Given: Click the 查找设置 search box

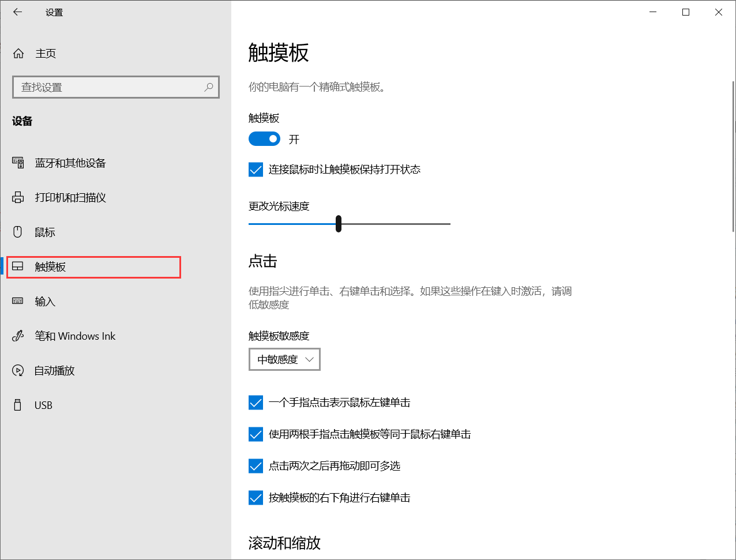Looking at the screenshot, I should [115, 87].
